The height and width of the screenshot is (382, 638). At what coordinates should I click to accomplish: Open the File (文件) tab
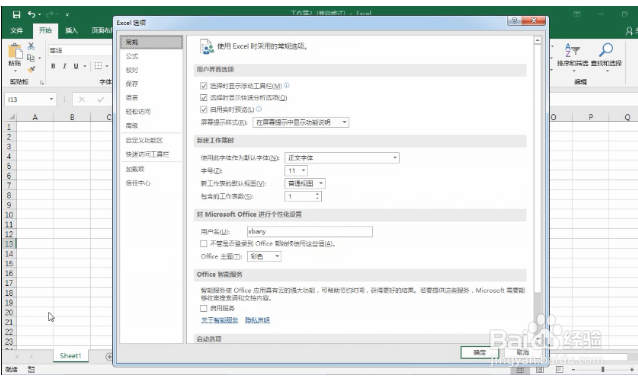pos(16,31)
